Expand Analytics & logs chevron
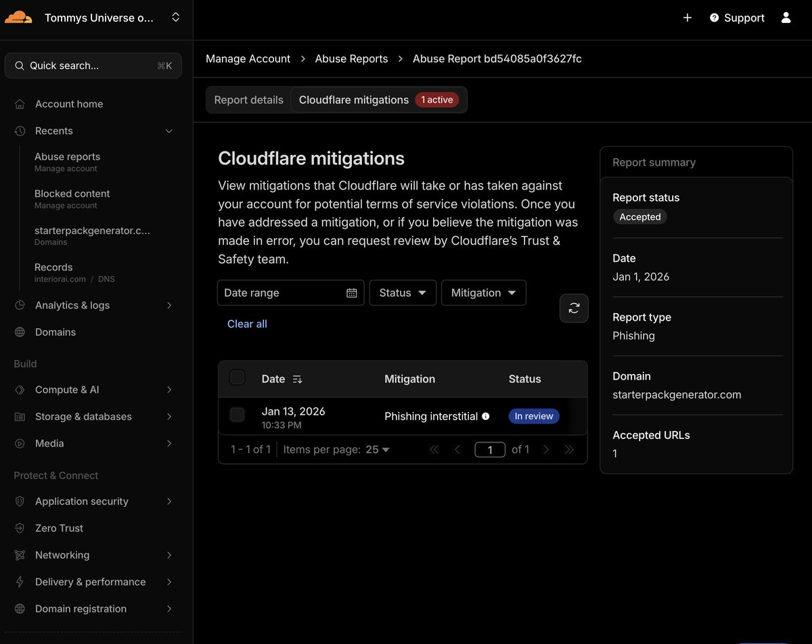812x644 pixels. (x=169, y=305)
